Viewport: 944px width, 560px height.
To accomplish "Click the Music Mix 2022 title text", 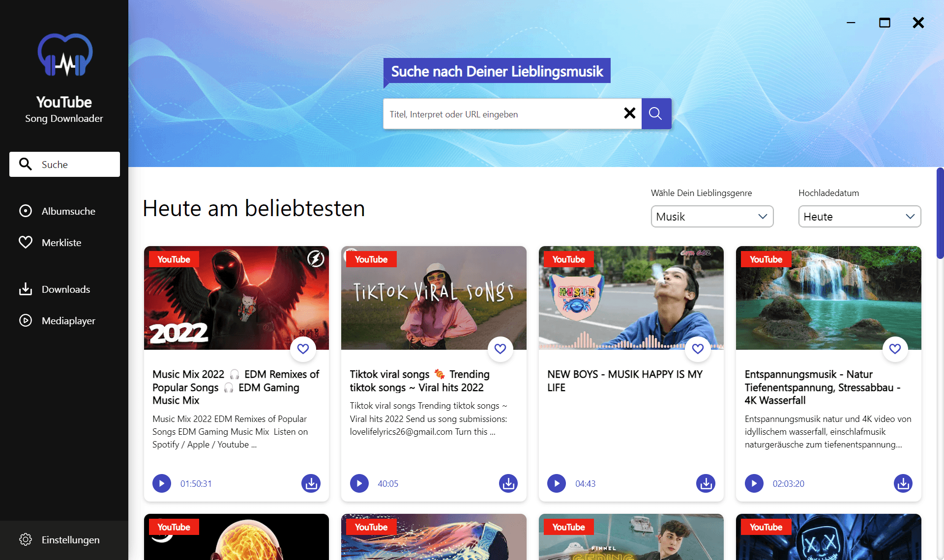I will click(236, 387).
